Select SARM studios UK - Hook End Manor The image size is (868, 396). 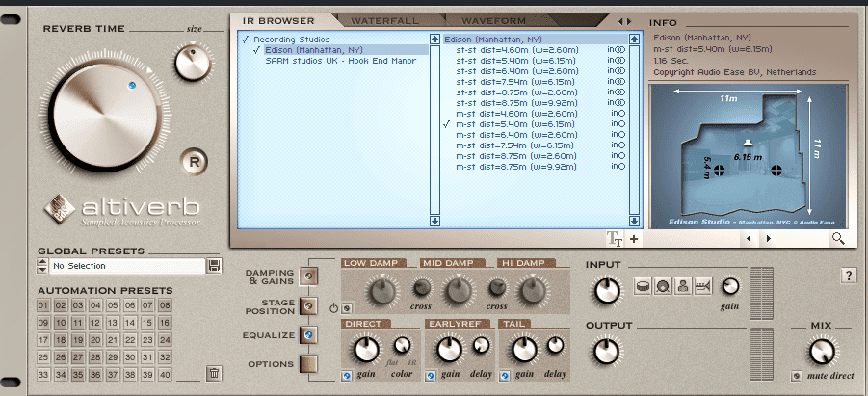pos(340,61)
